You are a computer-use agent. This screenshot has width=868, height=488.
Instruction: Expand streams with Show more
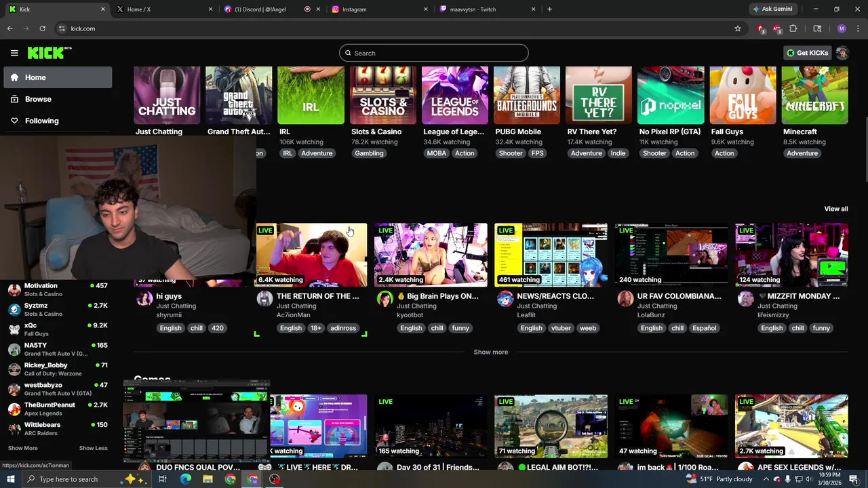coord(491,352)
